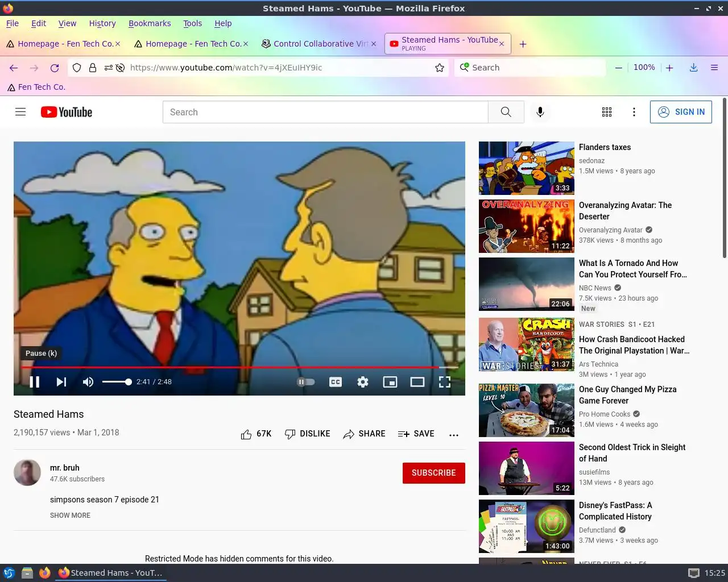Open tracking protection shield icon
Screen dimensions: 728x582
click(77, 68)
